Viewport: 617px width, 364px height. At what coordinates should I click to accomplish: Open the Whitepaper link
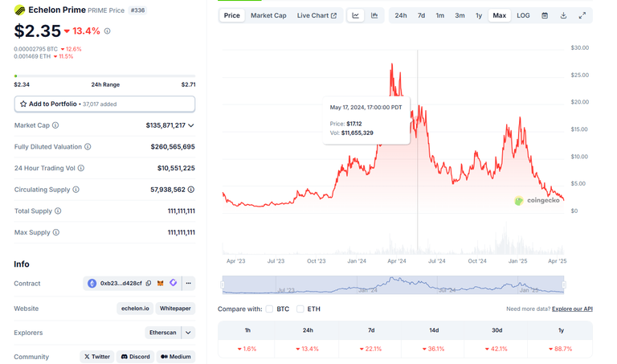(175, 309)
